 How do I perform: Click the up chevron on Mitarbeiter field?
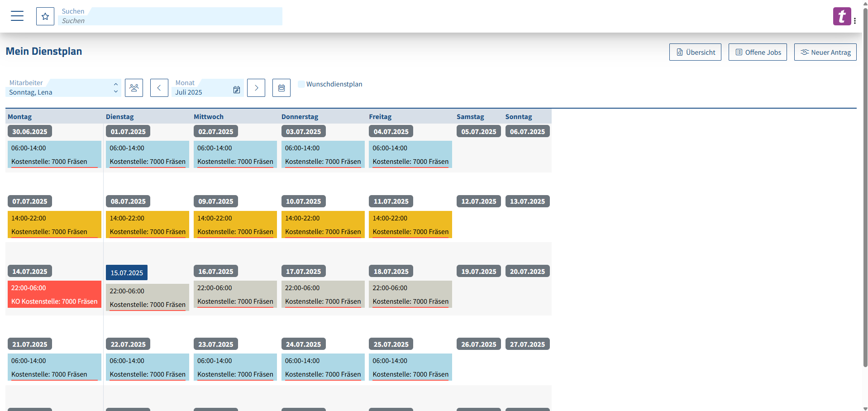116,84
